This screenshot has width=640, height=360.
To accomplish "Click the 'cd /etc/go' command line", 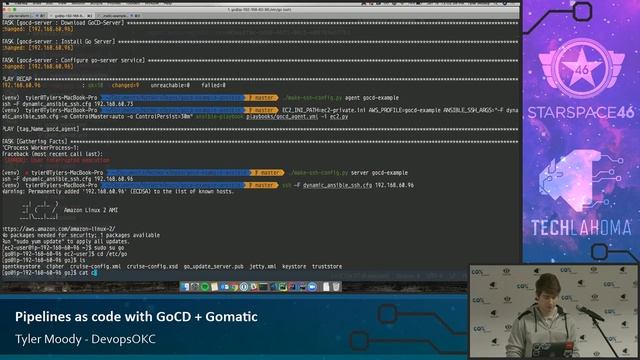I will point(64,254).
